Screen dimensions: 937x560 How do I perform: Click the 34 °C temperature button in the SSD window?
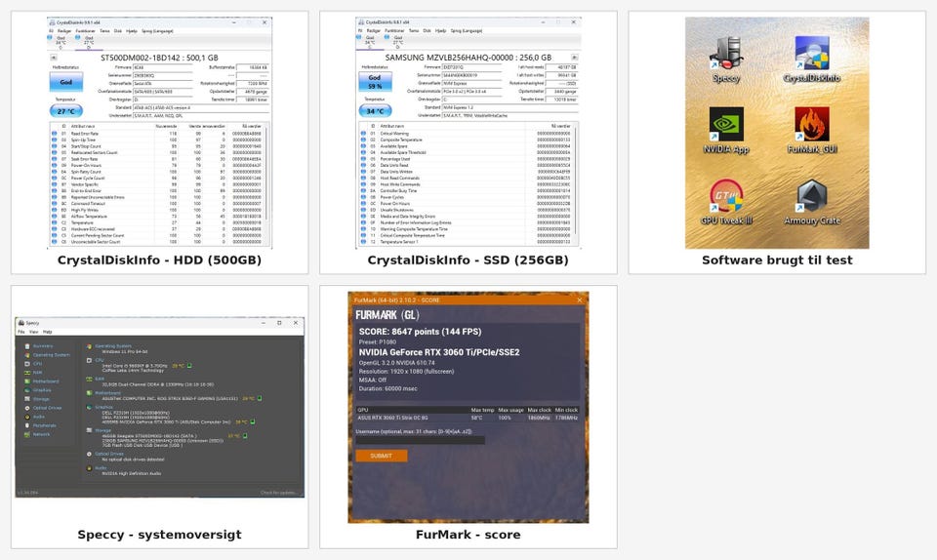point(375,110)
